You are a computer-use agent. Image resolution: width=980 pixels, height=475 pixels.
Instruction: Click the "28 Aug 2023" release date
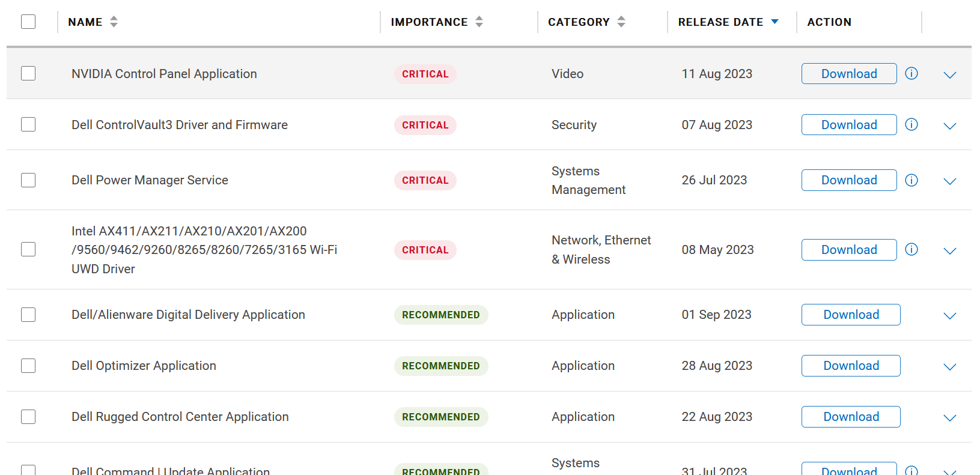(x=717, y=366)
